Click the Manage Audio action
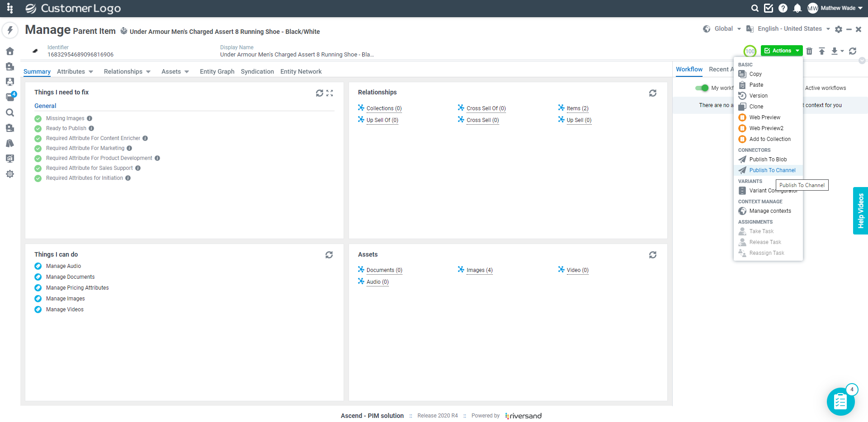This screenshot has width=868, height=422. click(63, 266)
